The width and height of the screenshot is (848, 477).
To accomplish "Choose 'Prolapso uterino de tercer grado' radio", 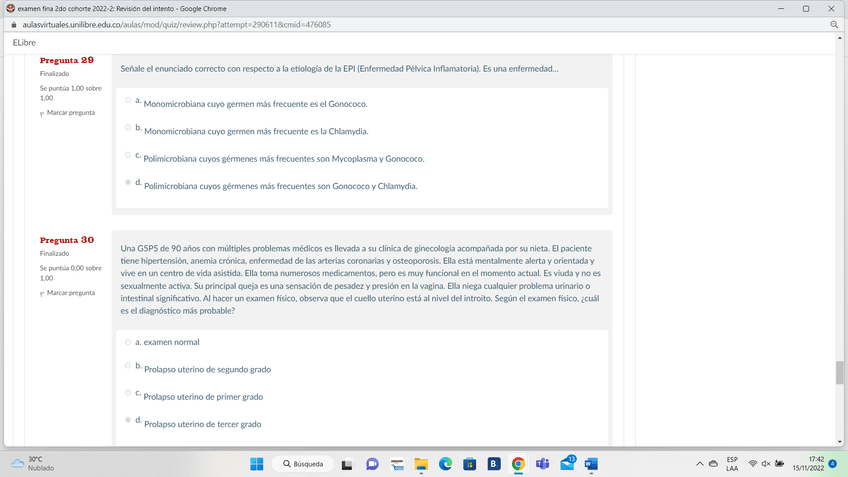I will [x=128, y=420].
